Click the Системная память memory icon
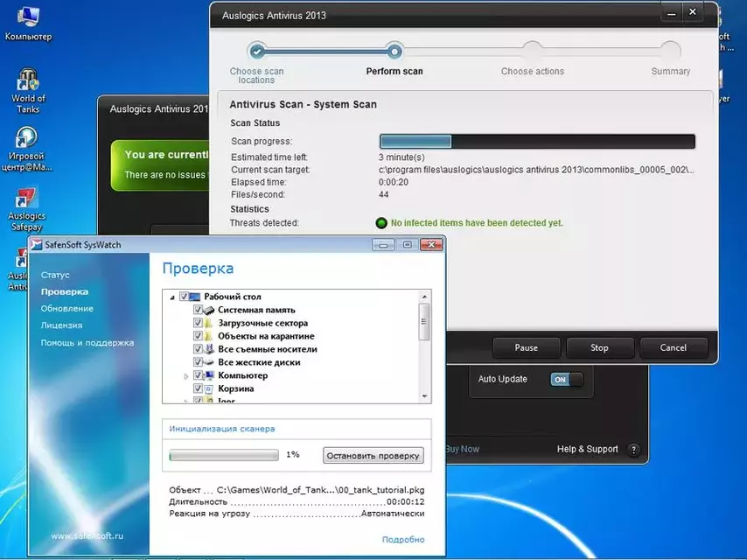747x560 pixels. pyautogui.click(x=209, y=310)
